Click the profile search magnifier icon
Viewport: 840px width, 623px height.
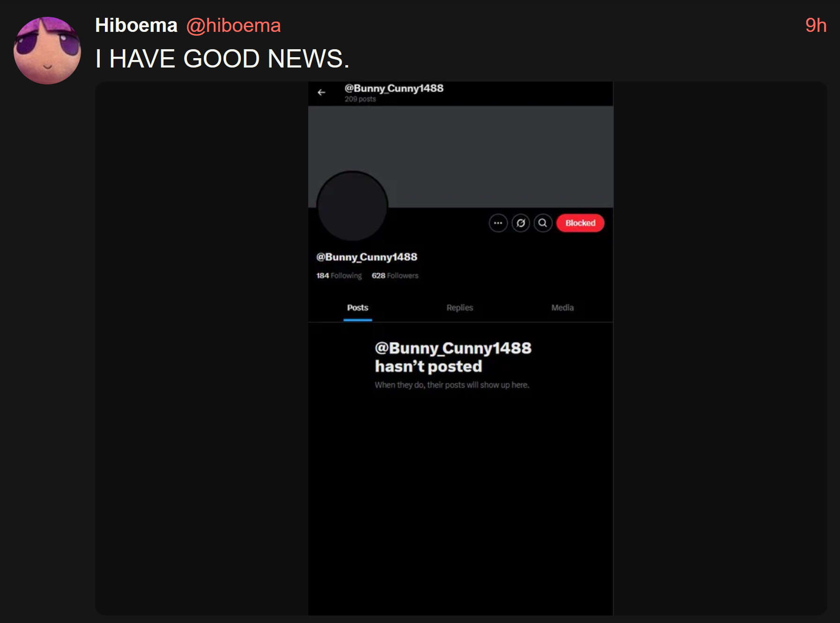coord(543,223)
